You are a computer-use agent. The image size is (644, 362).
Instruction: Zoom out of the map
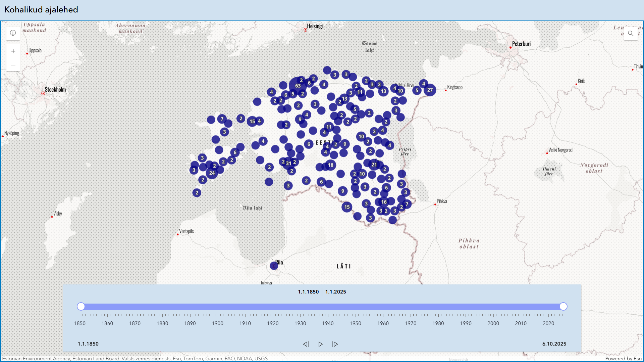point(13,65)
